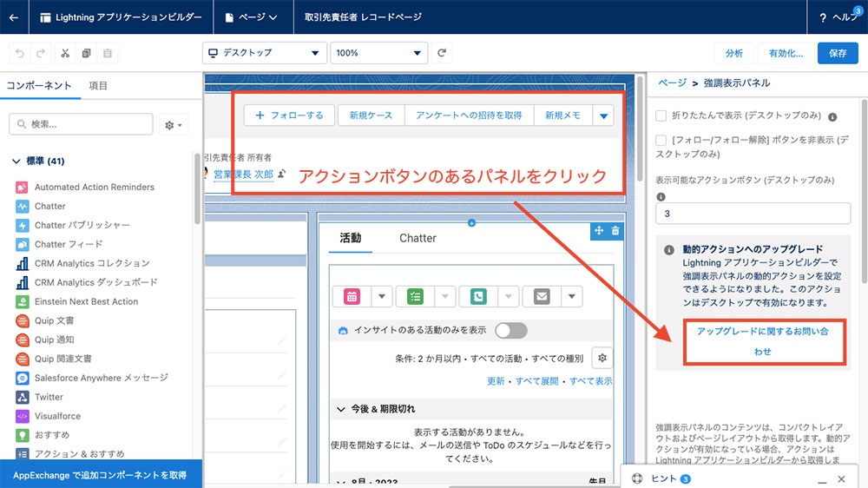Open the 100% zoom dropdown
868x488 pixels.
pos(379,53)
